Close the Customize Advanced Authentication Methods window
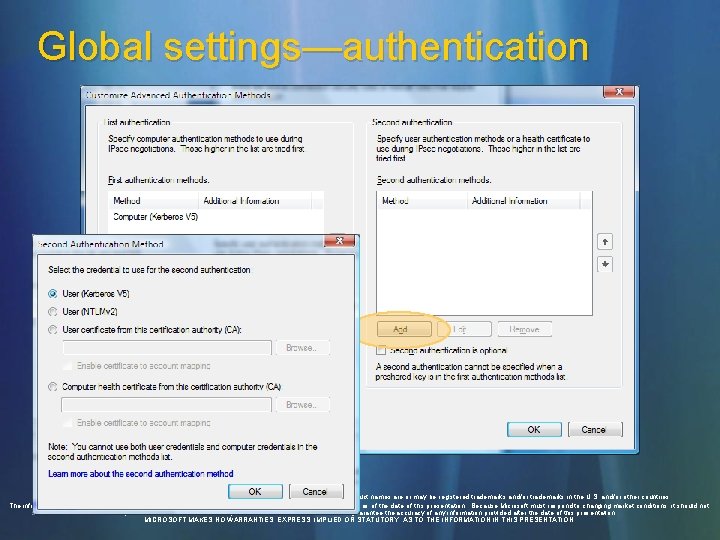The image size is (720, 540). 619,92
